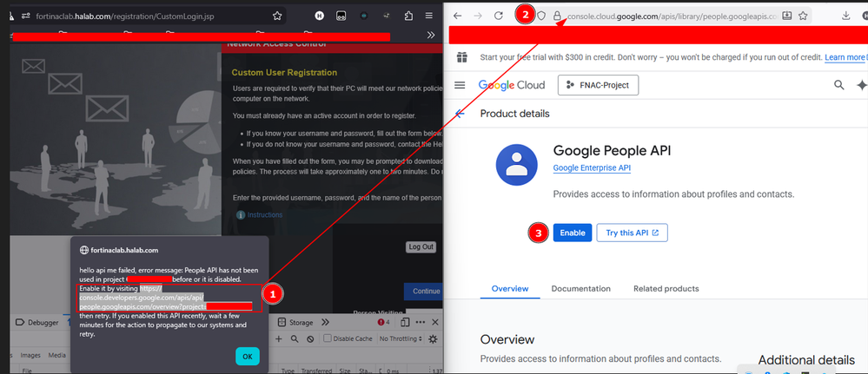Viewport: 868px width, 374px height.
Task: Click the back arrow beside Product details
Action: (x=460, y=114)
